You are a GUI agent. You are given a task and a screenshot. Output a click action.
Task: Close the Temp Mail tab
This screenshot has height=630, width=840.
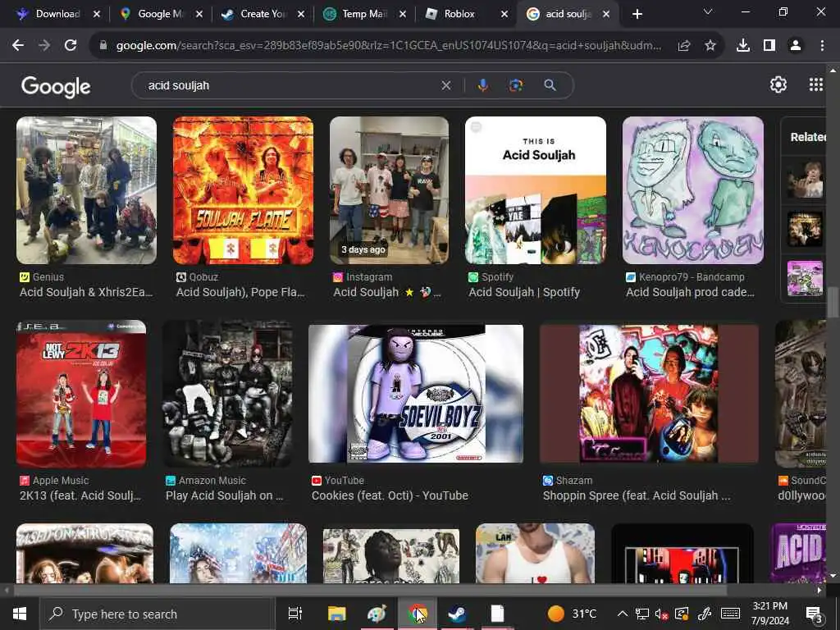pyautogui.click(x=402, y=15)
